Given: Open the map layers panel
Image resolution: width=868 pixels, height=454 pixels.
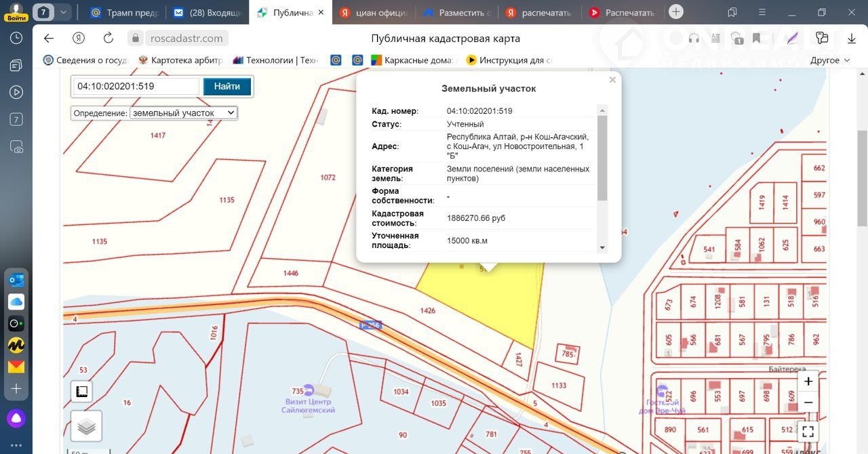Looking at the screenshot, I should (x=86, y=426).
